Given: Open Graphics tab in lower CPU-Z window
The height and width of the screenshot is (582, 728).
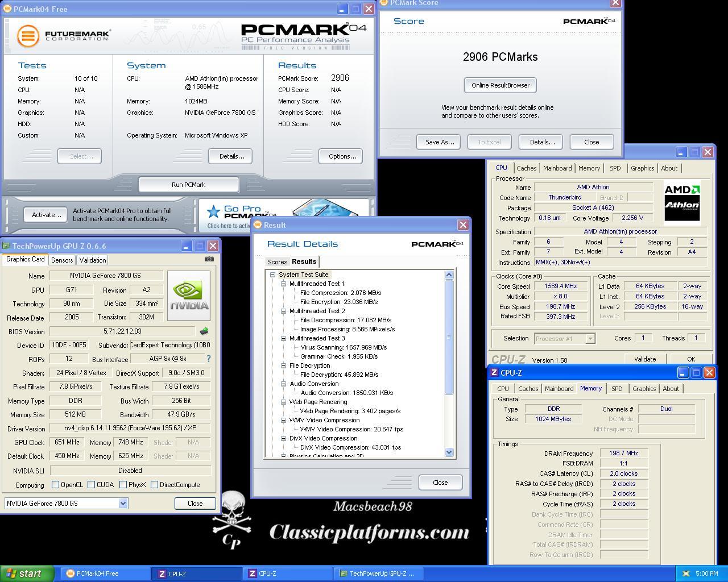Looking at the screenshot, I should [x=644, y=389].
